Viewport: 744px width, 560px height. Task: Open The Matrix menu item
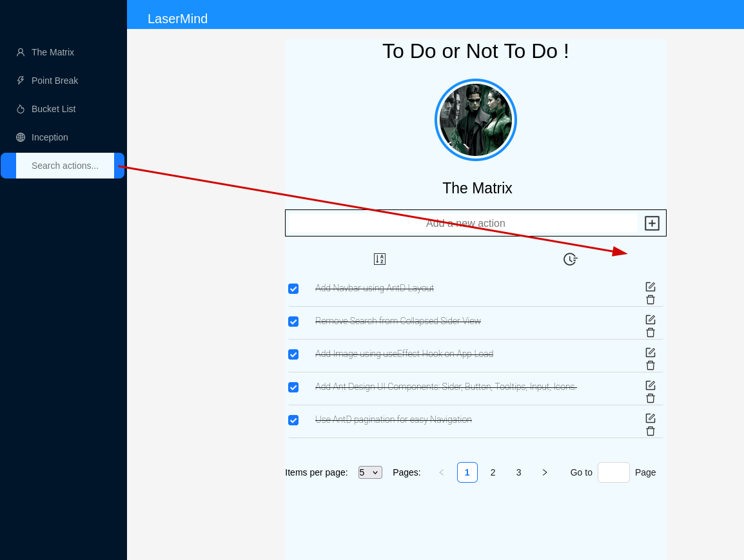tap(63, 52)
